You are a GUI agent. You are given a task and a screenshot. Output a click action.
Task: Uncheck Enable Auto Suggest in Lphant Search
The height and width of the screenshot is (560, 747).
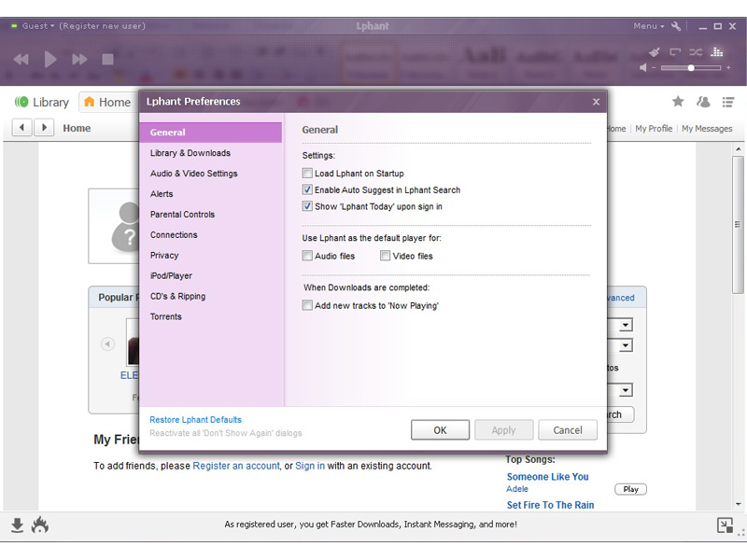click(307, 190)
